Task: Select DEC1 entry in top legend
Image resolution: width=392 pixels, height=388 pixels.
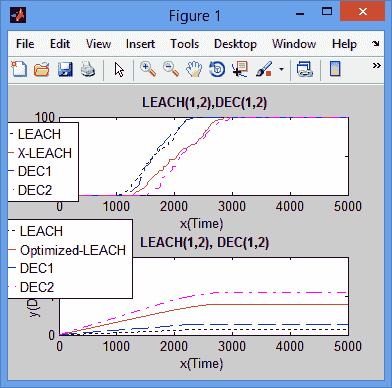Action: [35, 171]
